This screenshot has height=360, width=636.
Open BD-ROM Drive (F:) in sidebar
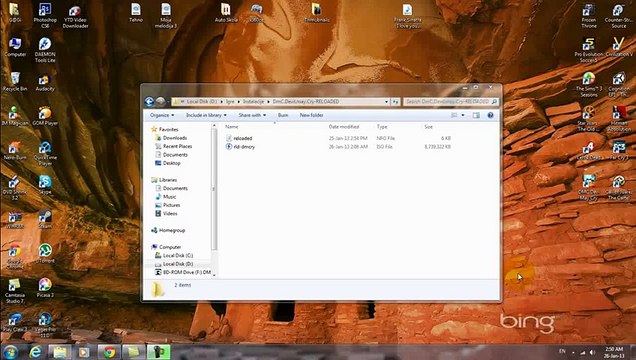[187, 272]
